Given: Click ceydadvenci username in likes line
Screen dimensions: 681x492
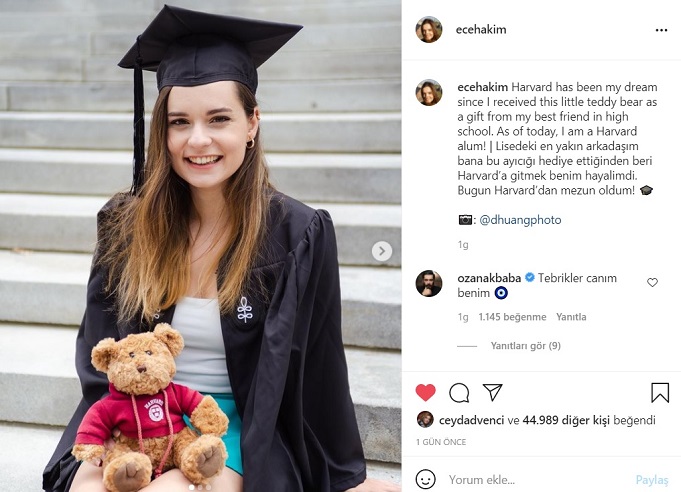Looking at the screenshot, I should (x=472, y=420).
